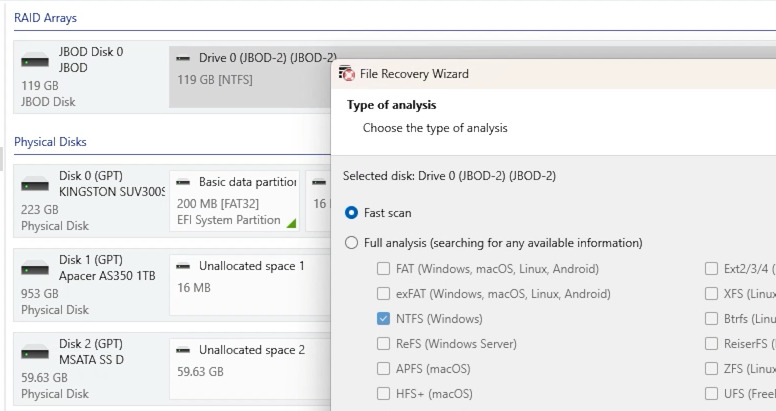This screenshot has width=776, height=411.
Task: Enable ReFS (Windows Server) checkbox
Action: click(x=384, y=344)
